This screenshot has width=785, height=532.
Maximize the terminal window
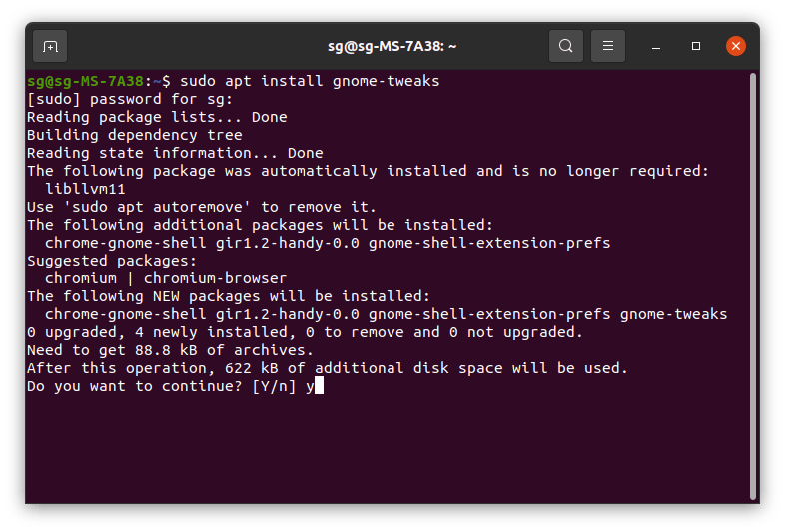click(x=696, y=46)
